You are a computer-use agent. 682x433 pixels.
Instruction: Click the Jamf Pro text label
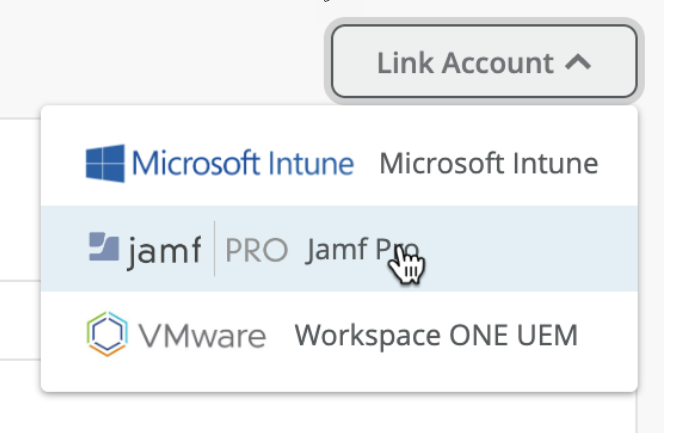(360, 250)
